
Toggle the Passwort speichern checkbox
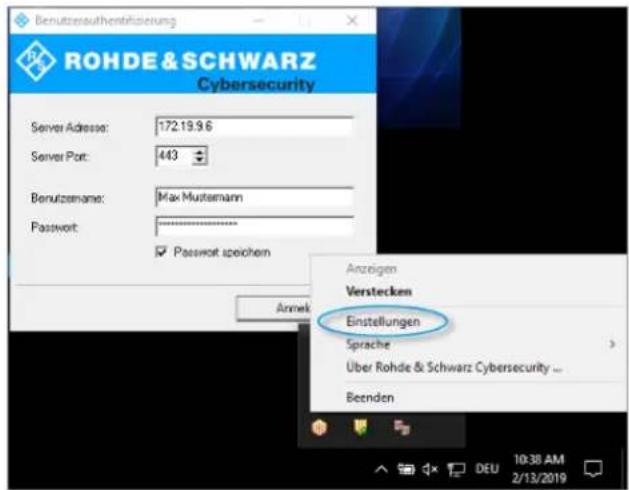click(161, 252)
